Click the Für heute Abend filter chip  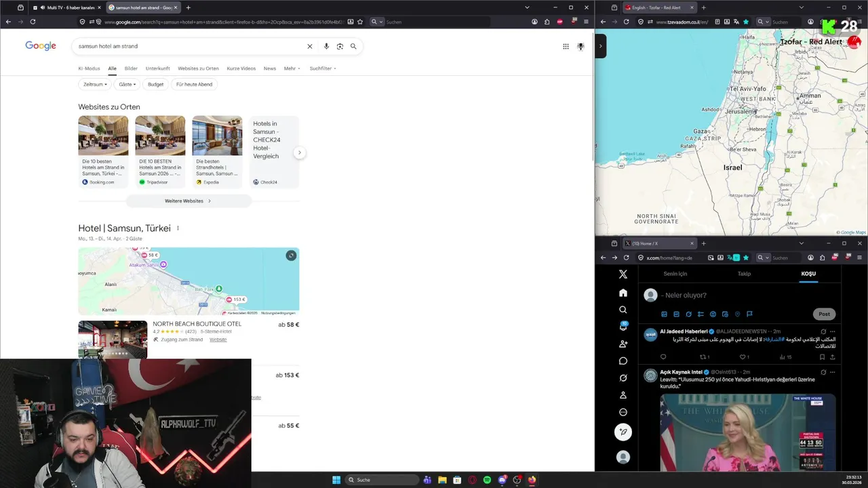click(195, 85)
